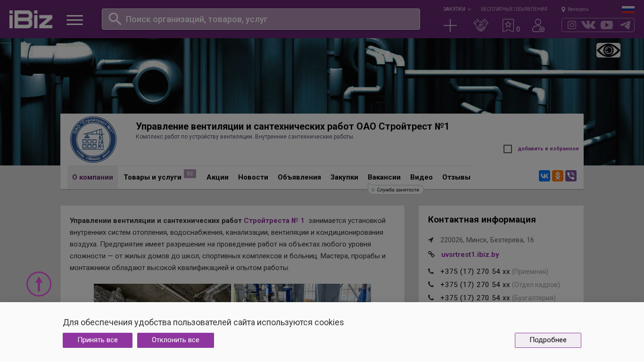This screenshot has height=362, width=644.
Task: Click the website link chain icon
Action: click(431, 255)
